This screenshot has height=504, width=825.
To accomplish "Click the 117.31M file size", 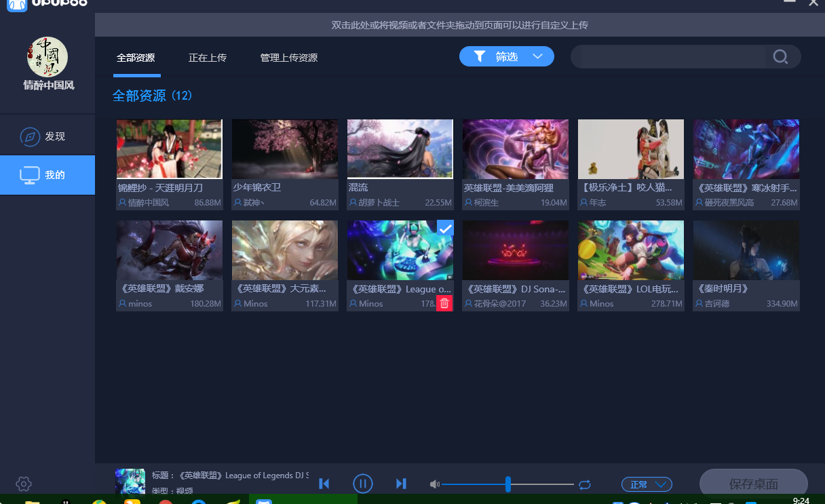I will [x=321, y=304].
